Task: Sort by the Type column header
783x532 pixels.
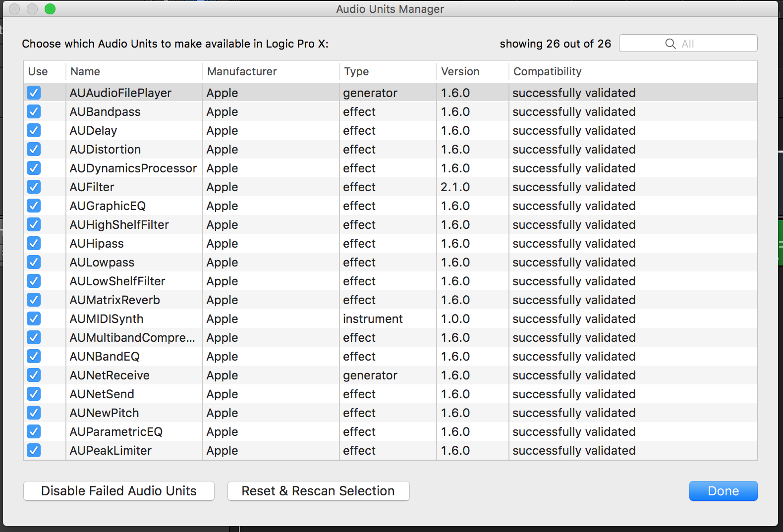Action: (388, 71)
